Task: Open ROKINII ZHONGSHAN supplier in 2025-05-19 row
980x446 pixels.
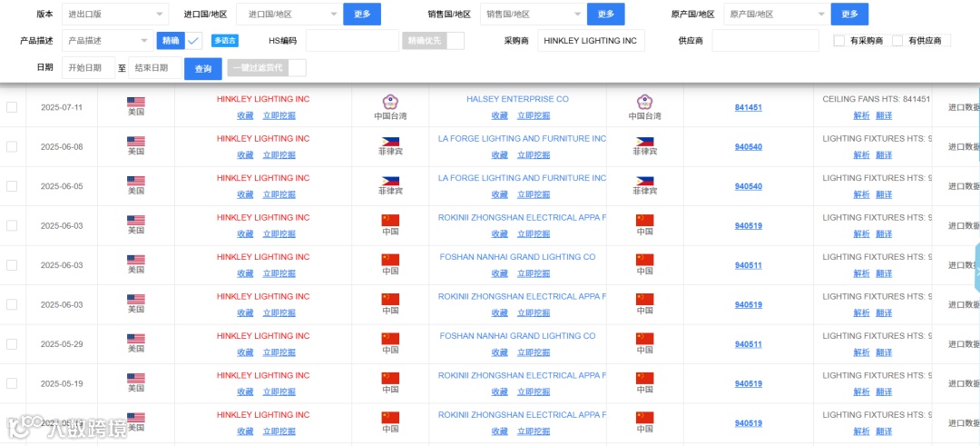Action: pos(522,375)
